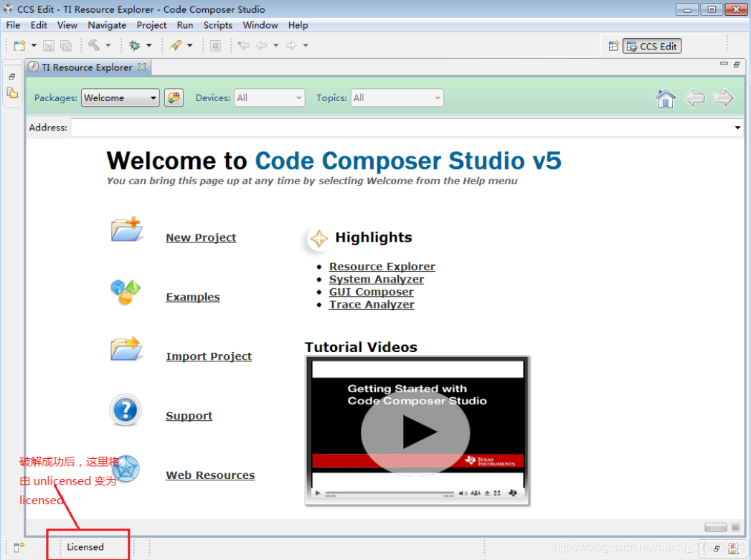The height and width of the screenshot is (560, 751).
Task: Switch to the CCS Edit perspective button
Action: (x=651, y=45)
